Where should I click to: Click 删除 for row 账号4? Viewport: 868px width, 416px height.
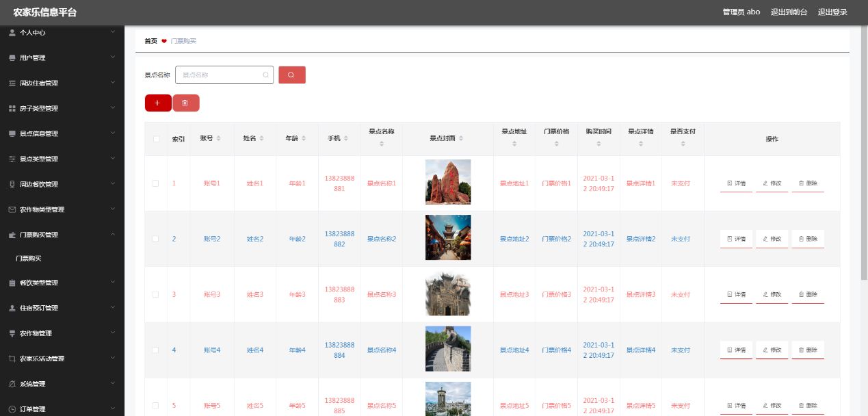pos(808,350)
